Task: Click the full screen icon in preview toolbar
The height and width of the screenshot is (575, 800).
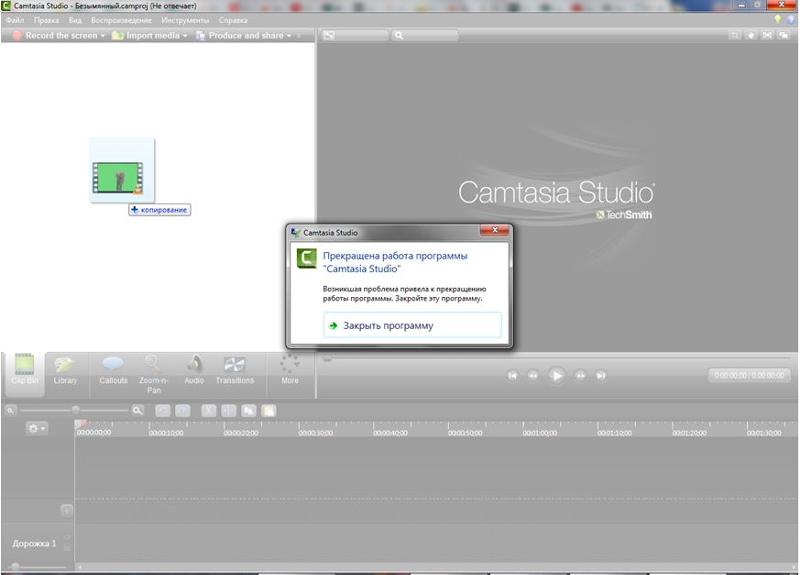Action: click(x=767, y=36)
